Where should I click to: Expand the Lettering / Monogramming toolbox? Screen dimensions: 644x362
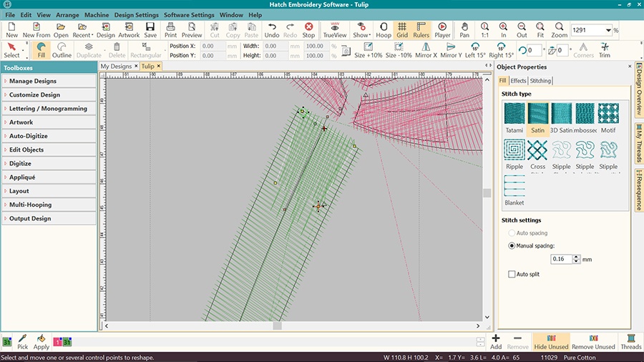click(x=49, y=109)
